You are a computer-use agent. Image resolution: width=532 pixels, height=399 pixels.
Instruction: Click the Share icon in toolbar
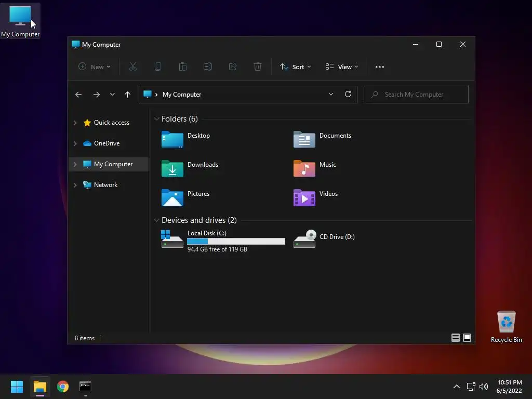[x=233, y=66]
